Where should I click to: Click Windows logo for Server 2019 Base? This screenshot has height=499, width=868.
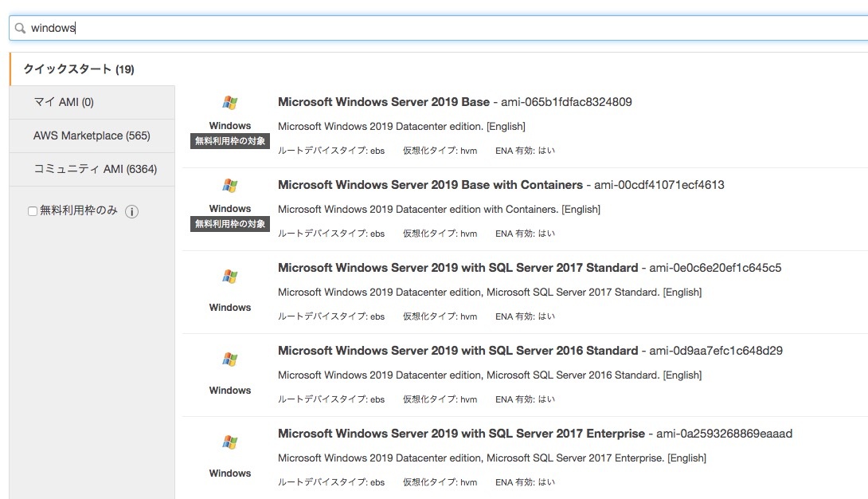[x=230, y=103]
